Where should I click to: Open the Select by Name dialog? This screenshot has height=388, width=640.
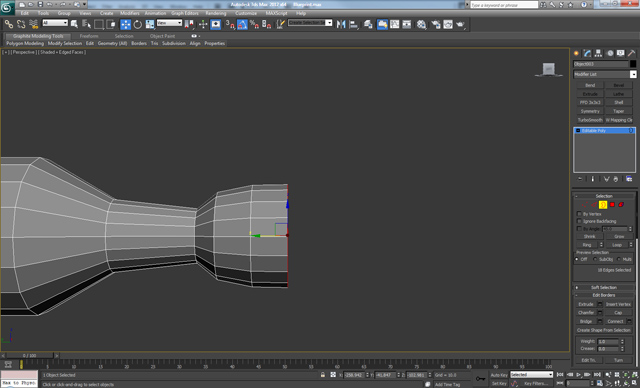87,24
